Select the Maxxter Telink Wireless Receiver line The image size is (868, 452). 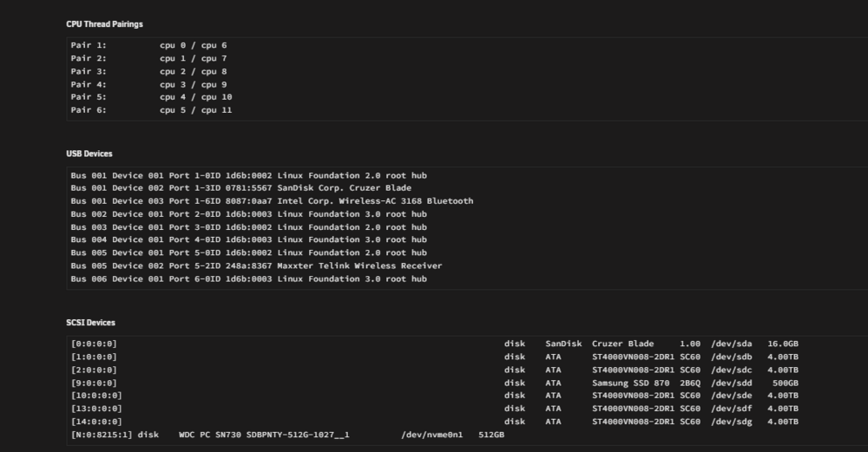[256, 266]
